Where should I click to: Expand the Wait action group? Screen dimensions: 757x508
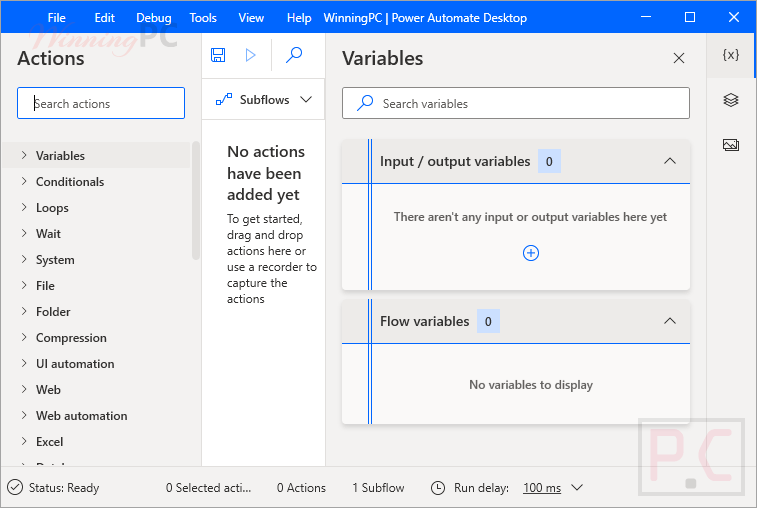coord(24,233)
